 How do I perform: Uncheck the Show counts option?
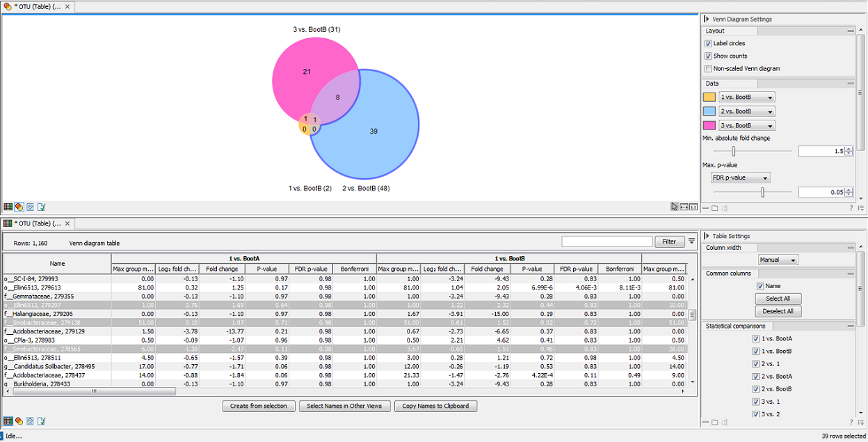708,56
